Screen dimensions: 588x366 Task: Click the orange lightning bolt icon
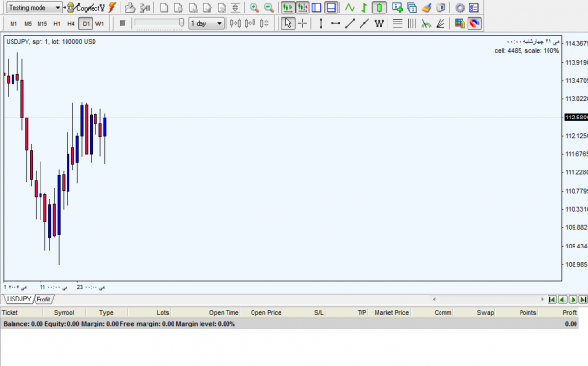tap(112, 8)
